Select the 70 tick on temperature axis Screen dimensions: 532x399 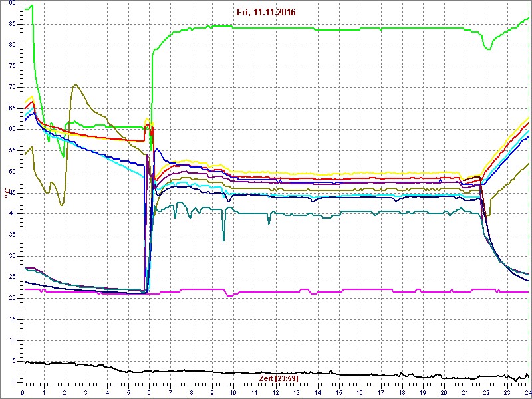[x=12, y=87]
